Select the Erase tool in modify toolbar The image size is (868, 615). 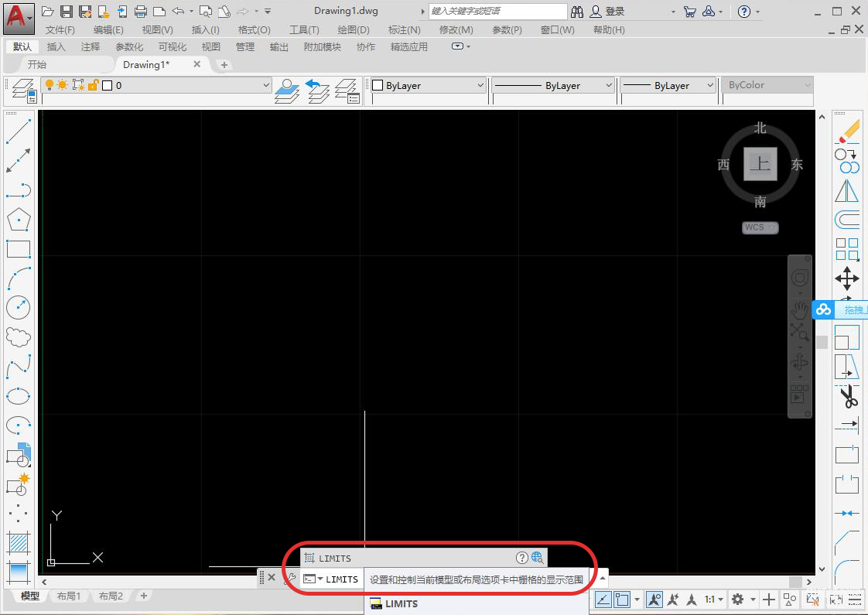tap(847, 132)
